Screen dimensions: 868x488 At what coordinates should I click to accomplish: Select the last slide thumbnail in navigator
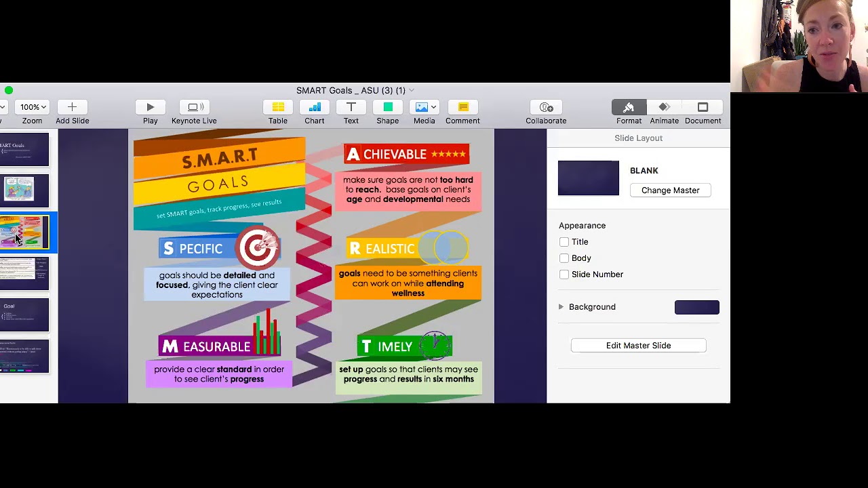click(x=24, y=357)
